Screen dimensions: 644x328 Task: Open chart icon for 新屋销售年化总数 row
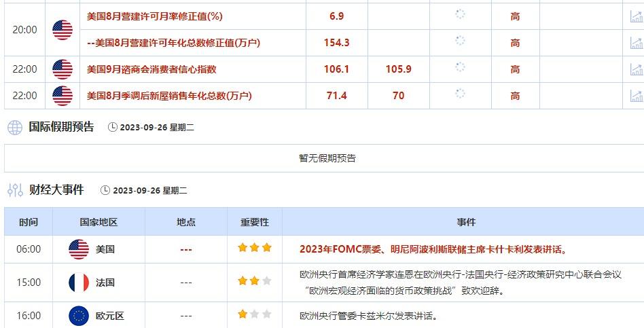(x=637, y=96)
